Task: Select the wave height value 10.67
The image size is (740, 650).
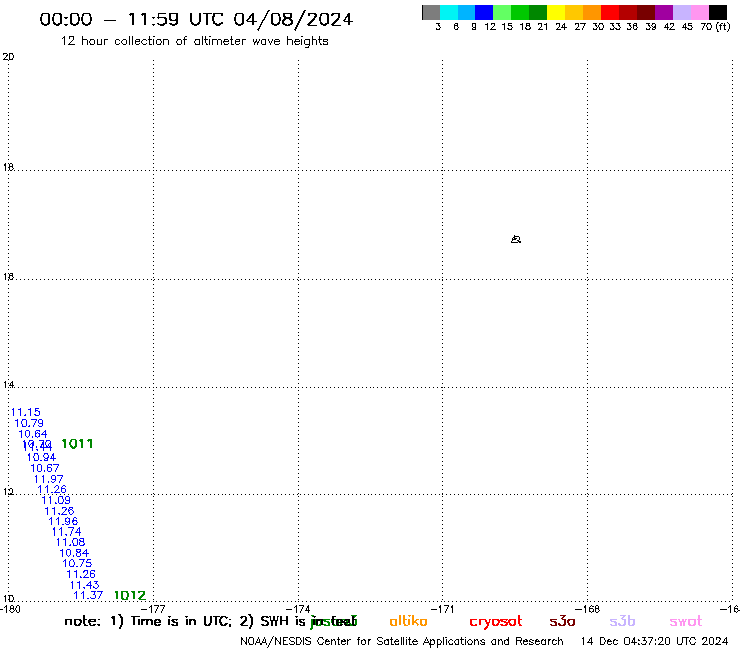Action: (45, 468)
